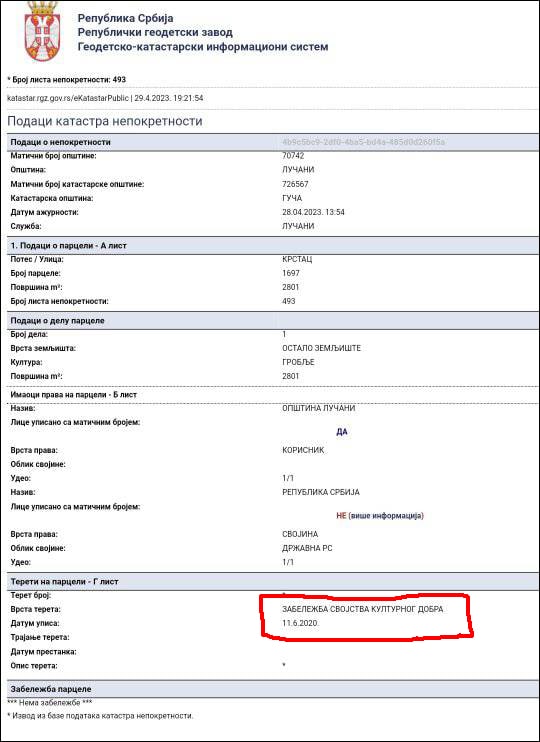540x742 pixels.
Task: Click 'Геодетско-катастарски информациони систем' header text
Action: 203,47
